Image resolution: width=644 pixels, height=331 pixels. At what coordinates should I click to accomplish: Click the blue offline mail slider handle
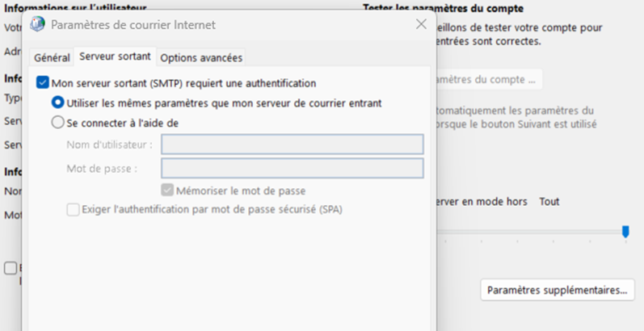625,232
